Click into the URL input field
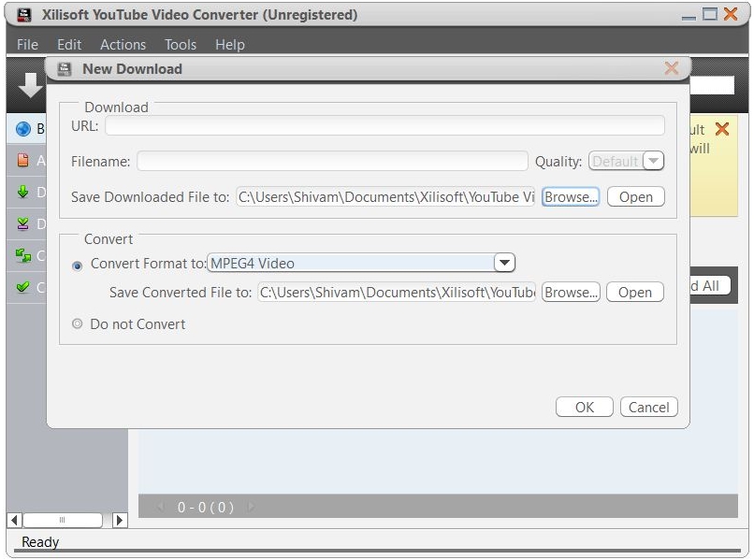 pyautogui.click(x=384, y=126)
